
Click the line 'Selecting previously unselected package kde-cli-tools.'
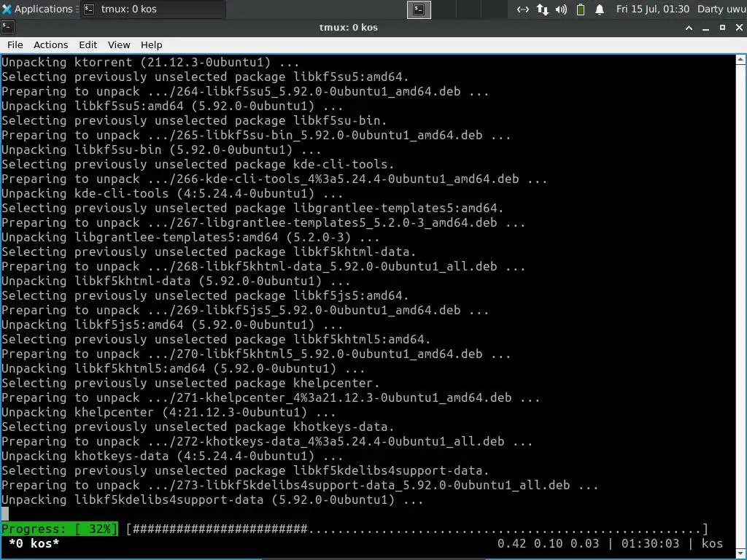[x=198, y=164]
